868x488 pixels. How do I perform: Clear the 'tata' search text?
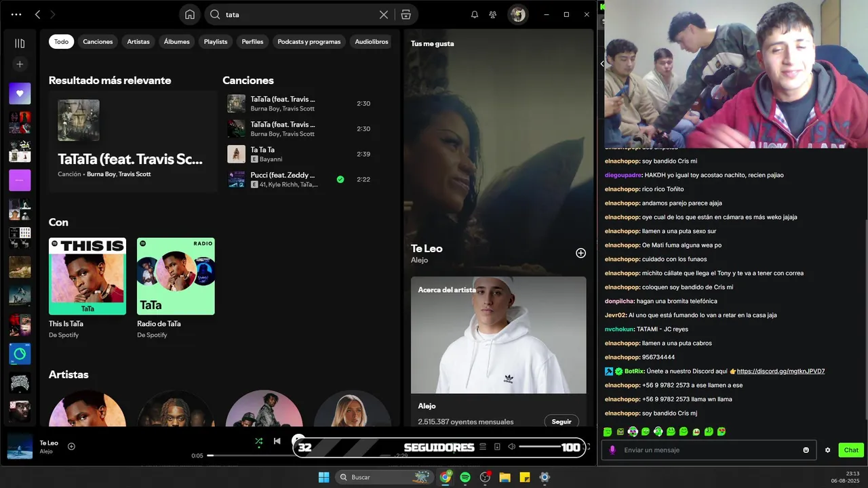tap(384, 14)
